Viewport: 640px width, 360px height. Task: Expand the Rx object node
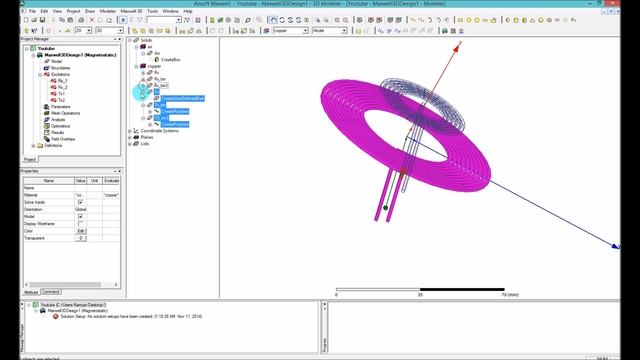tap(143, 73)
